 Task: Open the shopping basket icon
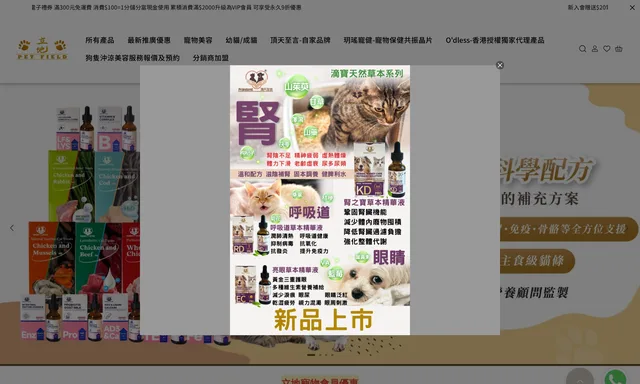(x=619, y=49)
